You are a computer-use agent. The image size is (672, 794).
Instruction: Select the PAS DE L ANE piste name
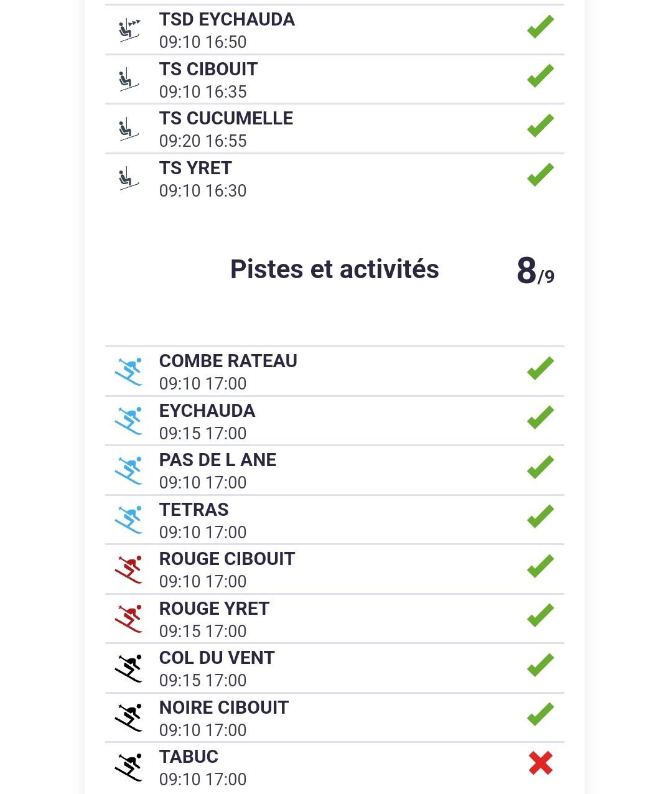coord(218,460)
